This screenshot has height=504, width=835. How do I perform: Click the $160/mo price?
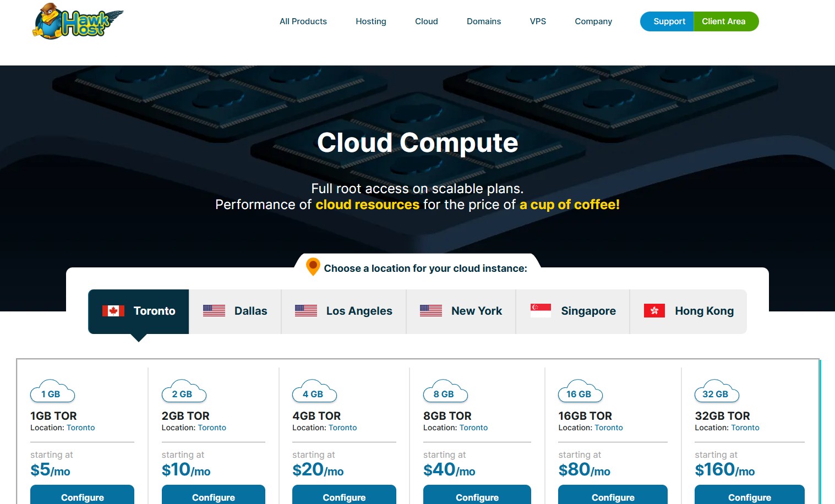point(724,470)
